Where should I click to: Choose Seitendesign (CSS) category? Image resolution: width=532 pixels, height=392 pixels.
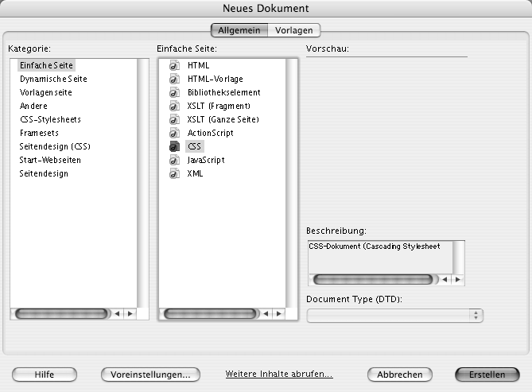click(55, 146)
